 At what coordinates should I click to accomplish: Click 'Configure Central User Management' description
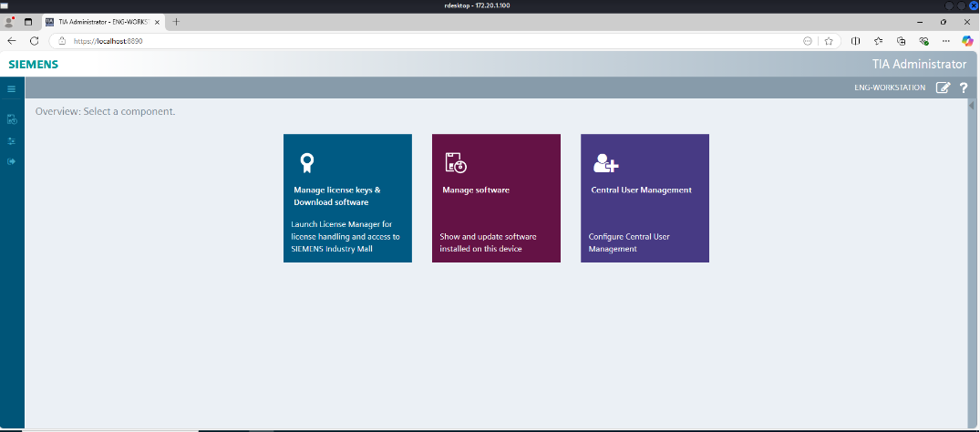coord(629,242)
